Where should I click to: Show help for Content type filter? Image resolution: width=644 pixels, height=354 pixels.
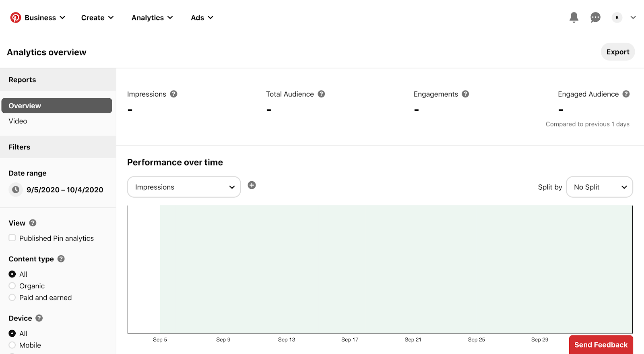[x=61, y=259]
